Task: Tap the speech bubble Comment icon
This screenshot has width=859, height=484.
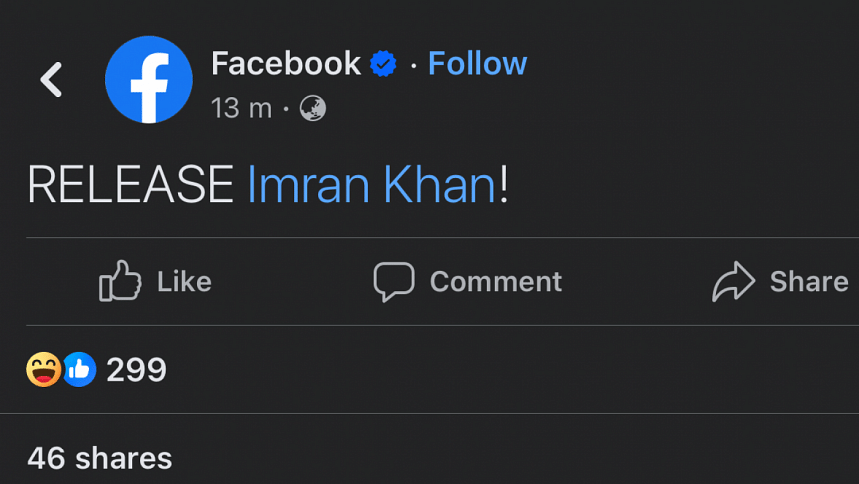Action: coord(394,282)
